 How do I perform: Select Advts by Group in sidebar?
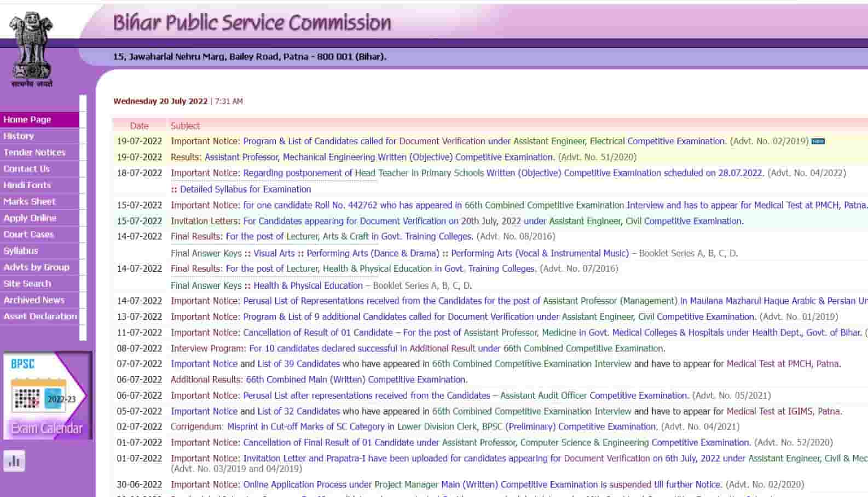coord(37,267)
